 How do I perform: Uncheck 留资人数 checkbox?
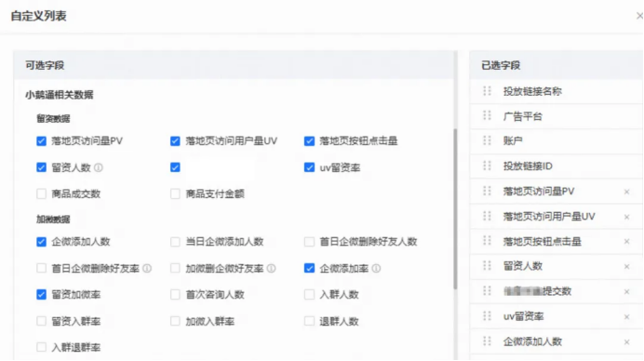coord(41,167)
